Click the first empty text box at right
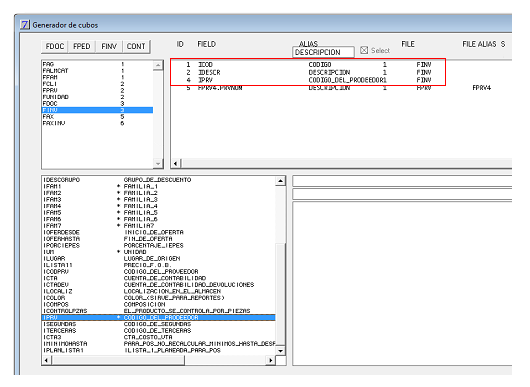 coord(402,181)
